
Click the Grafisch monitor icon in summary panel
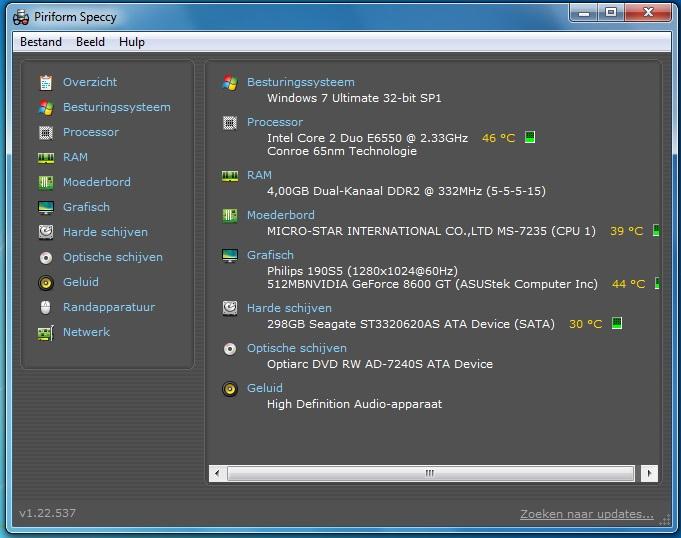(230, 256)
